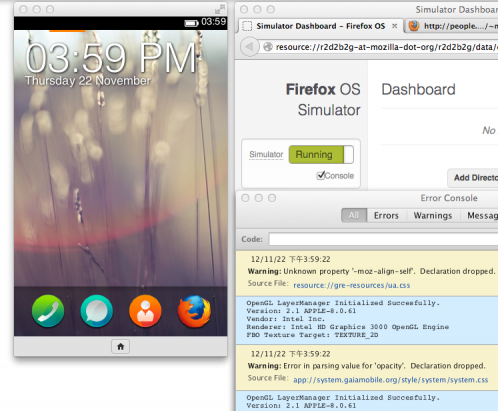Open the Messages app icon
The image size is (498, 411).
pyautogui.click(x=97, y=311)
